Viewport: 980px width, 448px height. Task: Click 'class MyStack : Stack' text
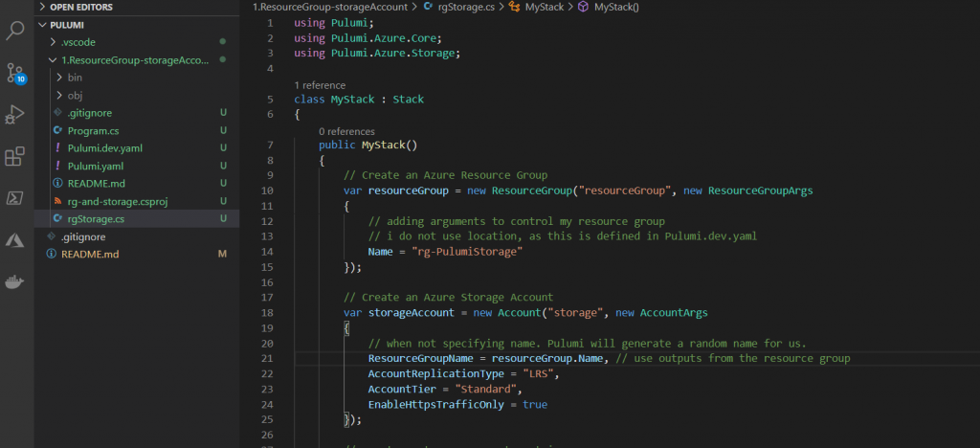tap(359, 100)
